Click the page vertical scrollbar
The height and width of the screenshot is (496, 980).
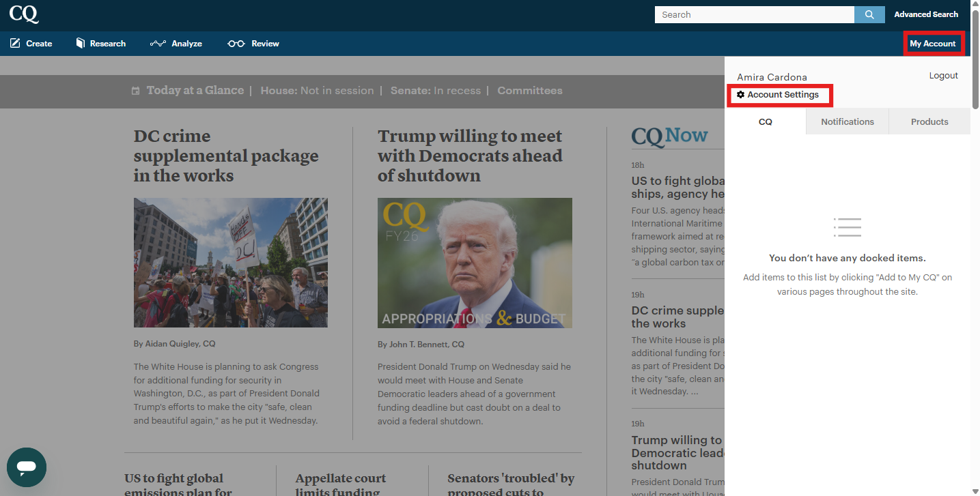pyautogui.click(x=975, y=58)
